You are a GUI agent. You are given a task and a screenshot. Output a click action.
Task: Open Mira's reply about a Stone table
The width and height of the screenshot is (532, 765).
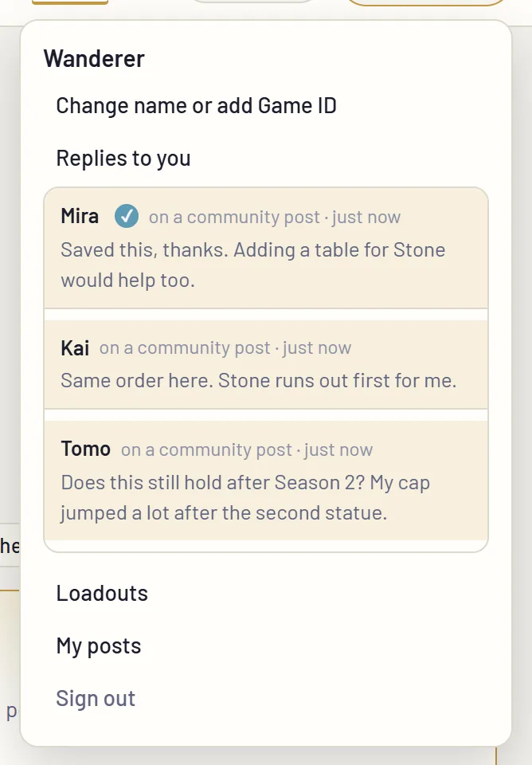coord(266,248)
